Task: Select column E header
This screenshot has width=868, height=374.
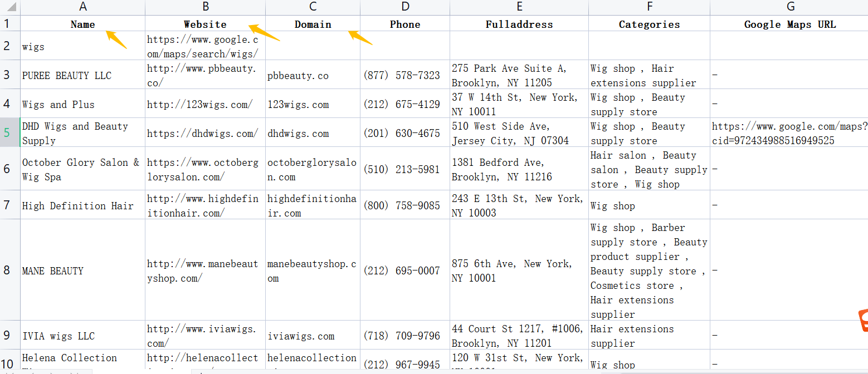Action: 519,7
